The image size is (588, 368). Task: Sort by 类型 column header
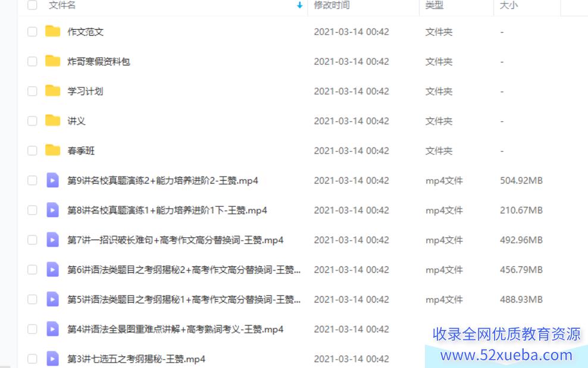pos(434,5)
